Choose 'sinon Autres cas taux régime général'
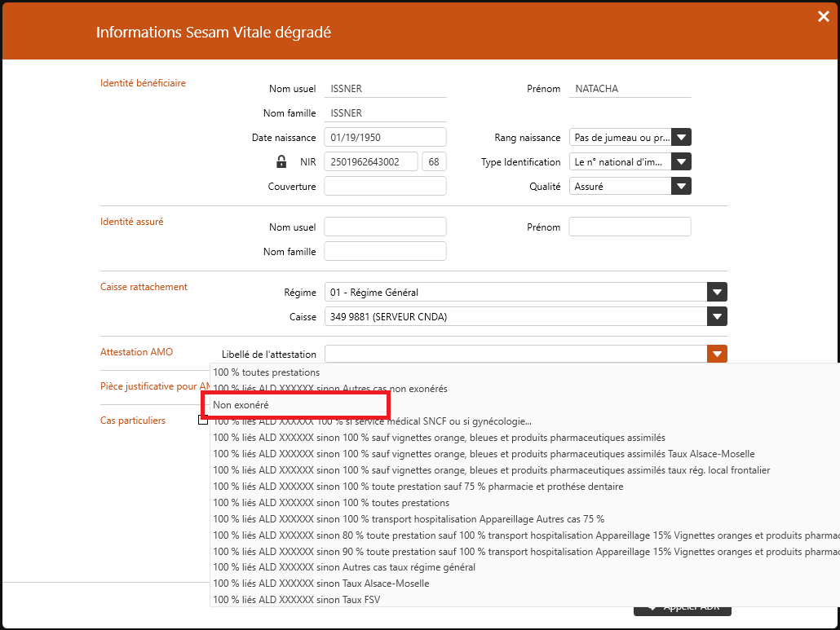 coord(344,567)
